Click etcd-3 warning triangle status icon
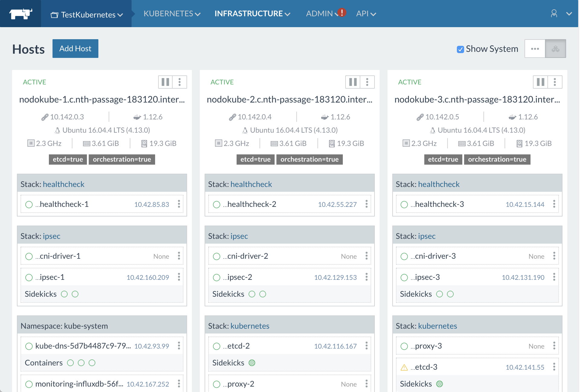580x392 pixels. 404,367
